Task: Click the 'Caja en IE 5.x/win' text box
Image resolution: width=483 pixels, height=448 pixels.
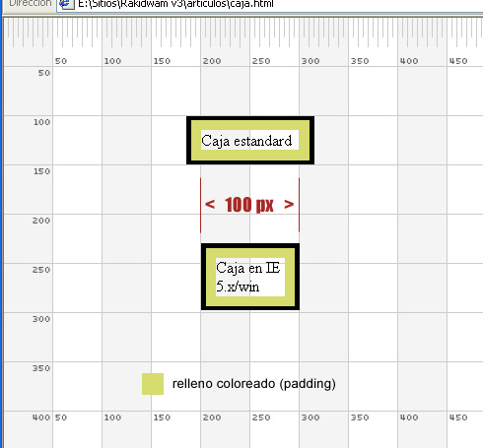Action: (250, 277)
